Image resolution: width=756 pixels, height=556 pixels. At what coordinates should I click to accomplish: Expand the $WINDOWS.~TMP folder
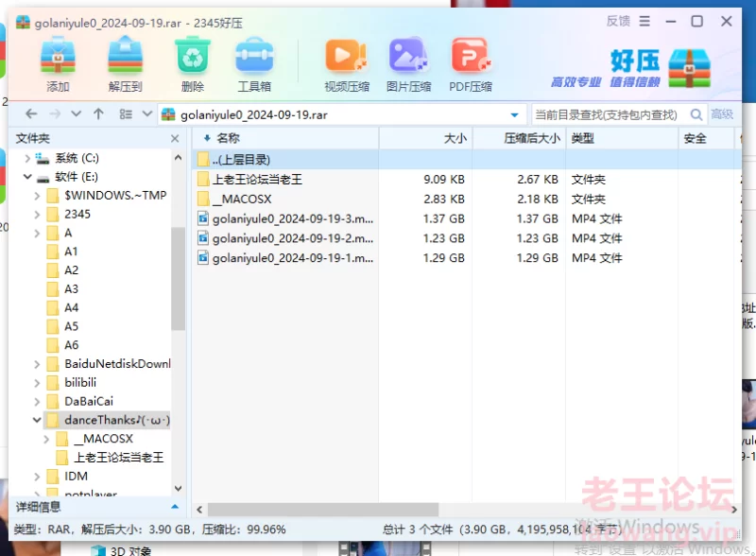[x=37, y=196]
